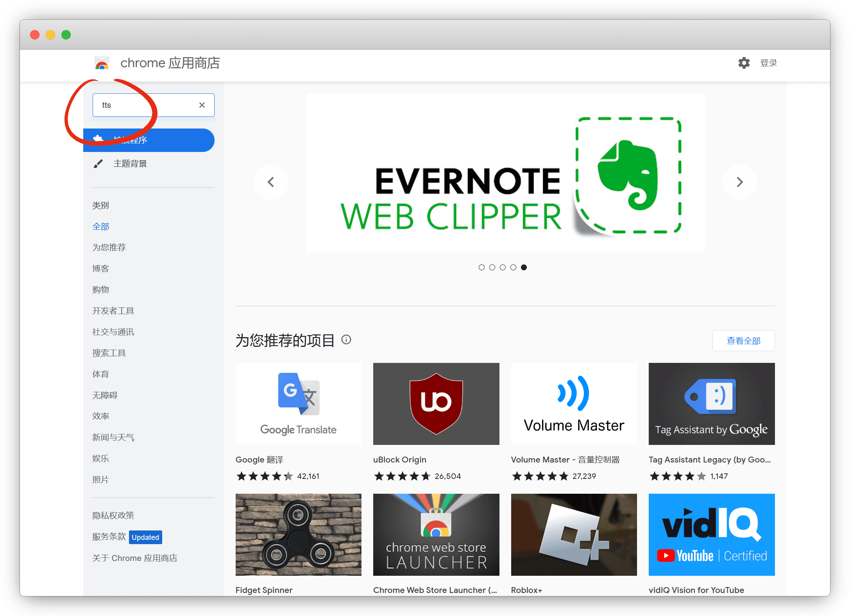850x616 pixels.
Task: Filter by 开发者工具 category
Action: tap(113, 311)
